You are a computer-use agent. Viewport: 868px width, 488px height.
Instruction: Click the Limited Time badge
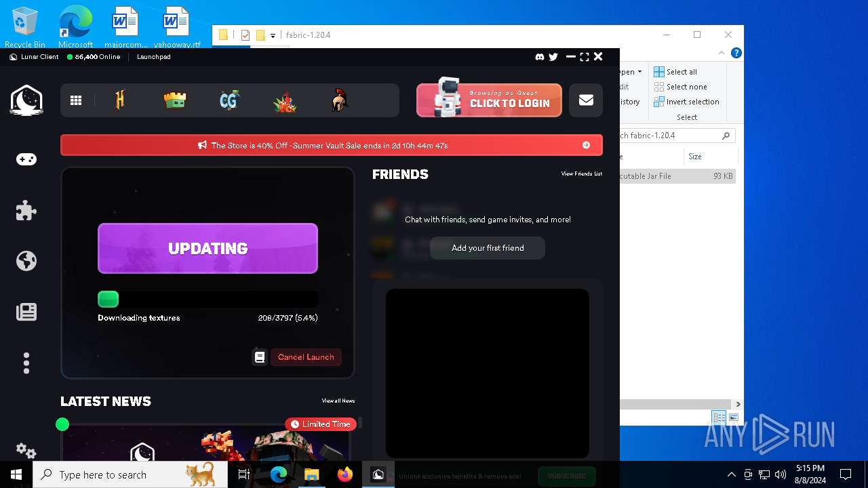click(x=320, y=424)
